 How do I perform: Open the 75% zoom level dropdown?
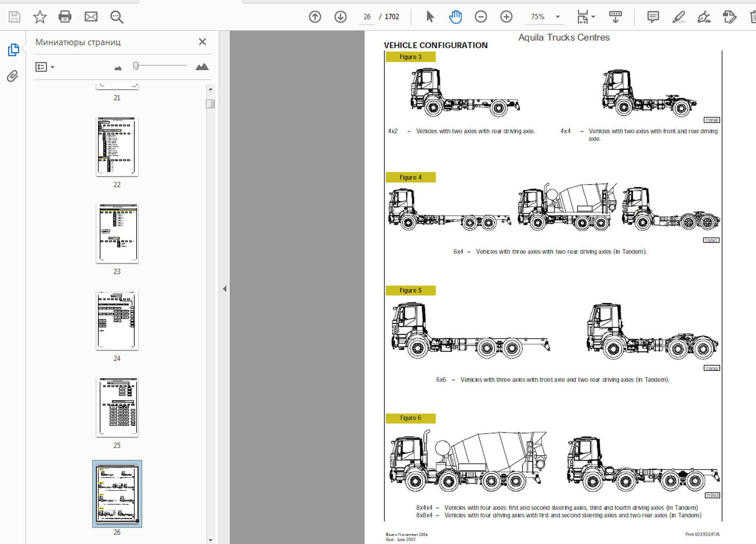tap(557, 17)
